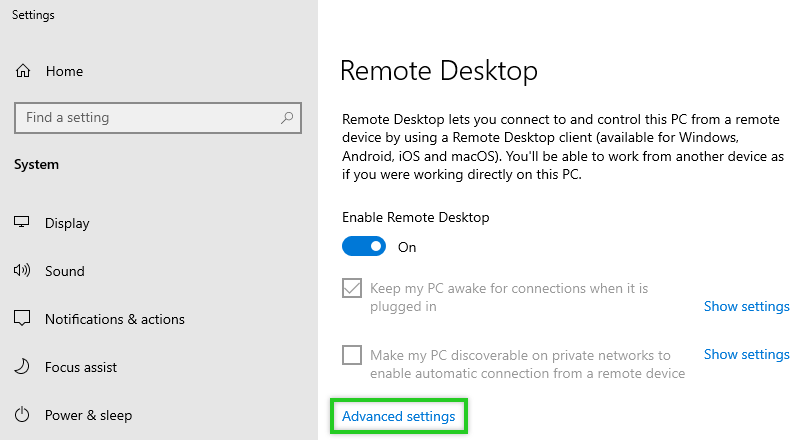Screen dimensions: 807x440
Task: Go to Sound settings label
Action: point(64,271)
